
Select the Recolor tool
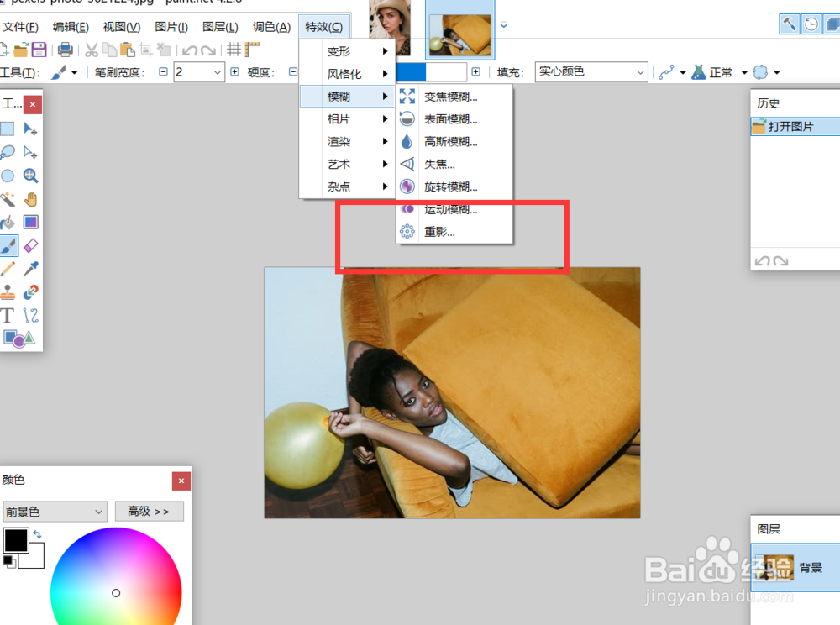click(30, 291)
